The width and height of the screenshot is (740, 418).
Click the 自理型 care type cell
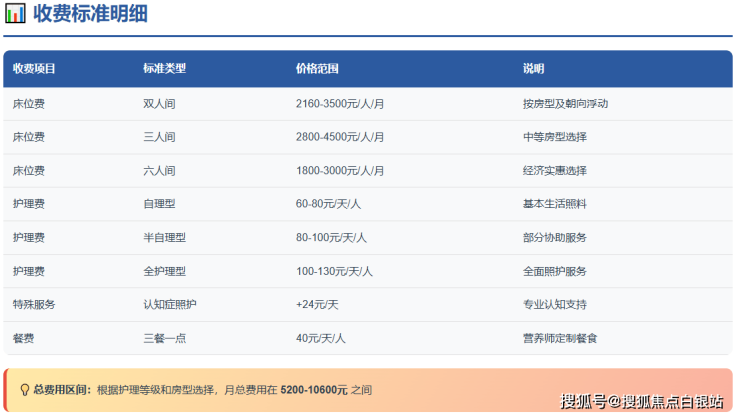pos(159,204)
